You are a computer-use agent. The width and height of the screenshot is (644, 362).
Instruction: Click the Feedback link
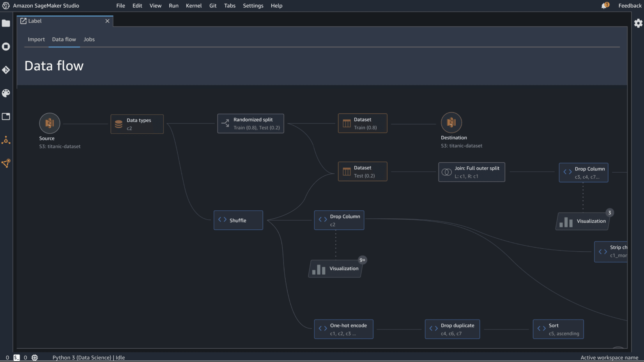click(x=630, y=5)
